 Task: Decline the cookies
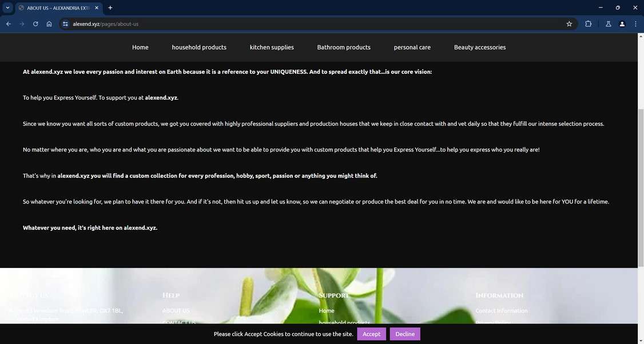405,334
